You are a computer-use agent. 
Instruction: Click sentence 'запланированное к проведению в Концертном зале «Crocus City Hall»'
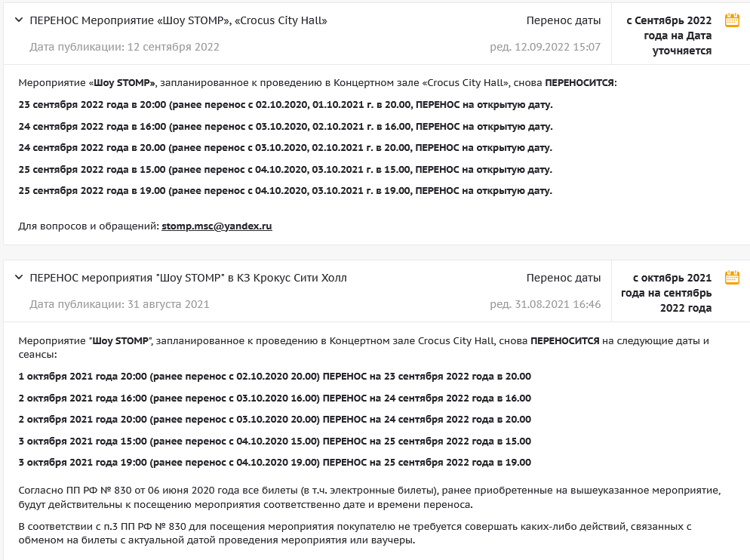[335, 83]
